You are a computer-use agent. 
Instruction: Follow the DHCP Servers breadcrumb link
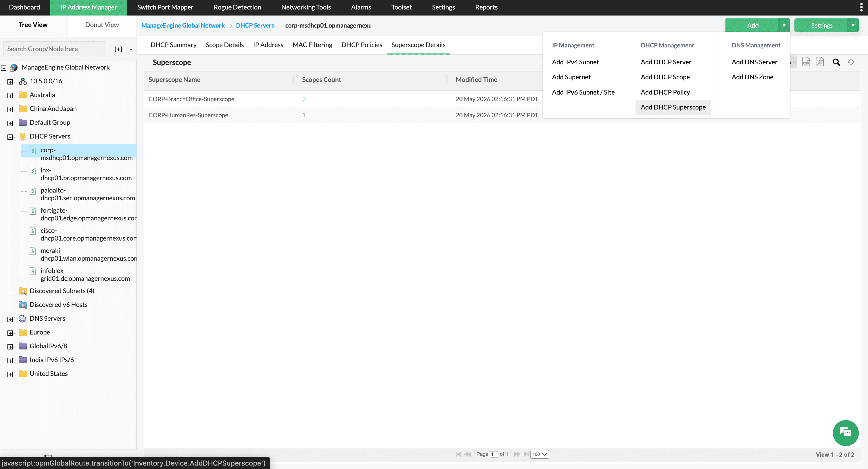coord(255,25)
